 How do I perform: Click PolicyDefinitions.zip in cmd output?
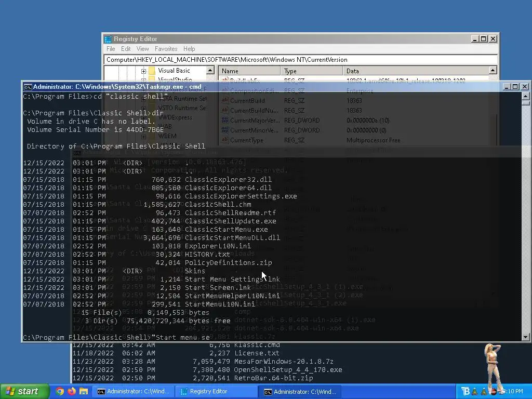pyautogui.click(x=229, y=262)
